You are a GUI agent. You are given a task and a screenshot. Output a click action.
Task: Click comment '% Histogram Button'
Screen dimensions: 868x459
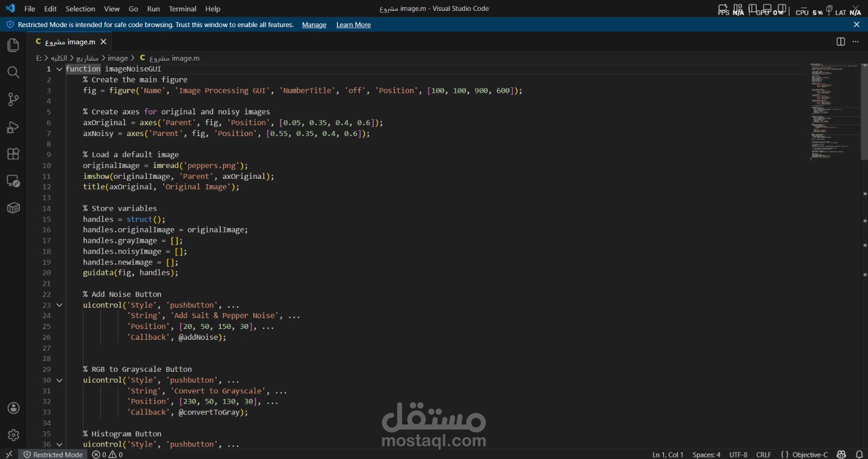(x=122, y=434)
